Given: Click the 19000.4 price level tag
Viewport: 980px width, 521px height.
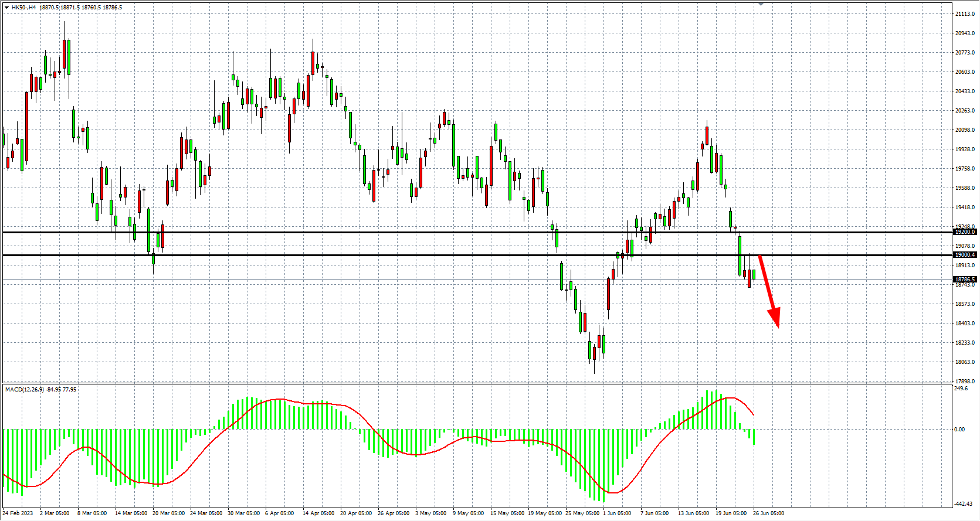Looking at the screenshot, I should tap(965, 255).
